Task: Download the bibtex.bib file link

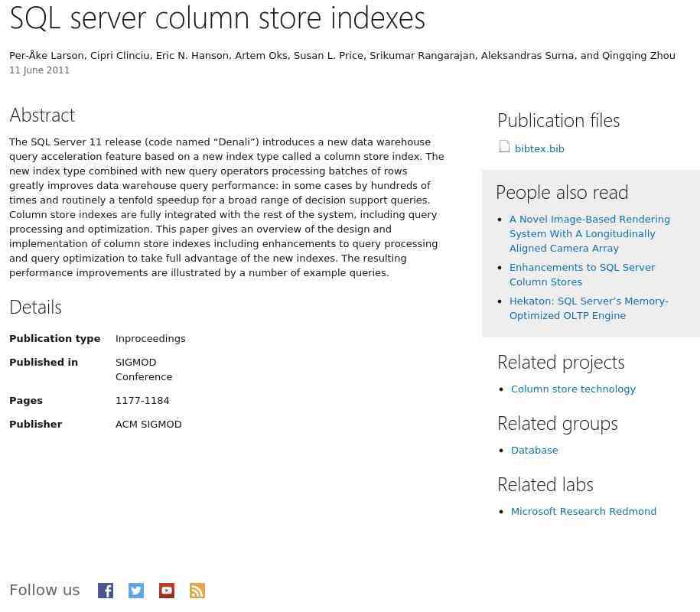Action: pyautogui.click(x=539, y=148)
